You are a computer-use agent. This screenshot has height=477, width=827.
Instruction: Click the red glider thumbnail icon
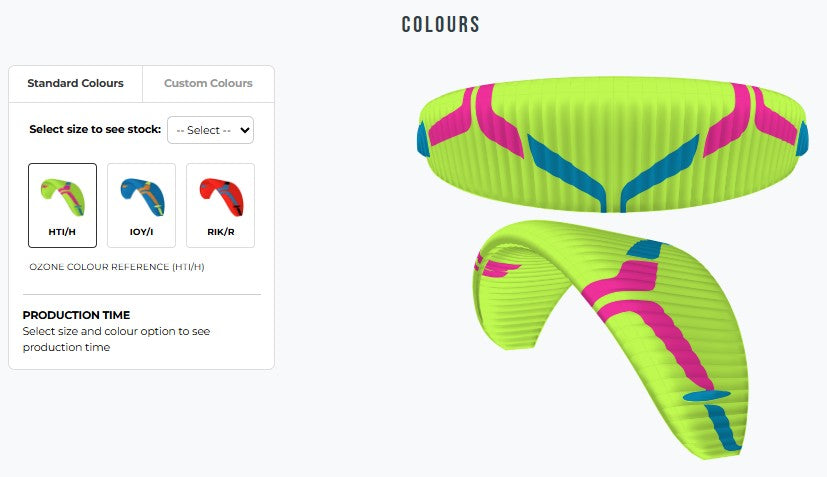click(221, 197)
